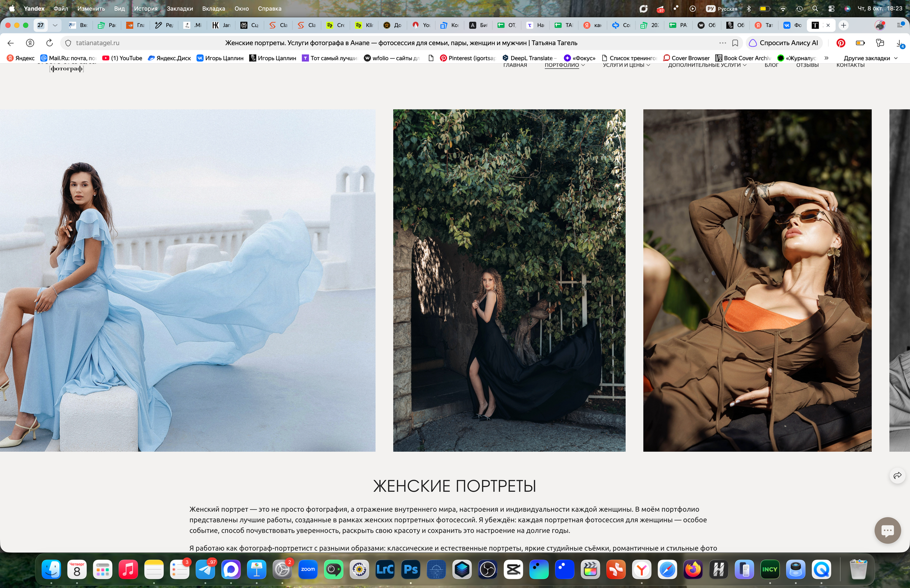Open a new tab with the plus button

[x=844, y=25]
